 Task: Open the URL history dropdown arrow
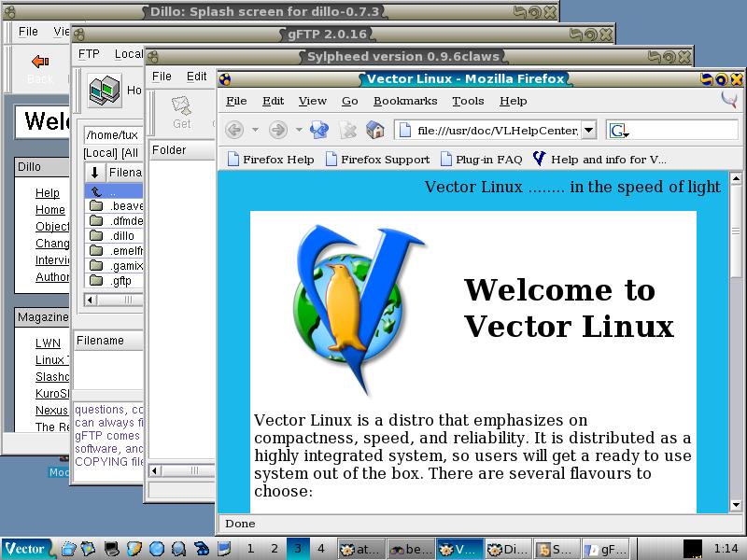pyautogui.click(x=588, y=130)
